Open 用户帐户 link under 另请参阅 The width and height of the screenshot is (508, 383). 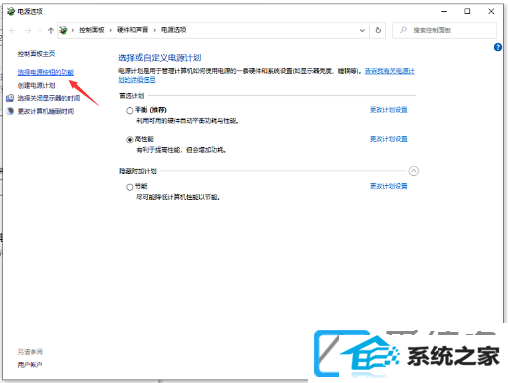point(30,365)
